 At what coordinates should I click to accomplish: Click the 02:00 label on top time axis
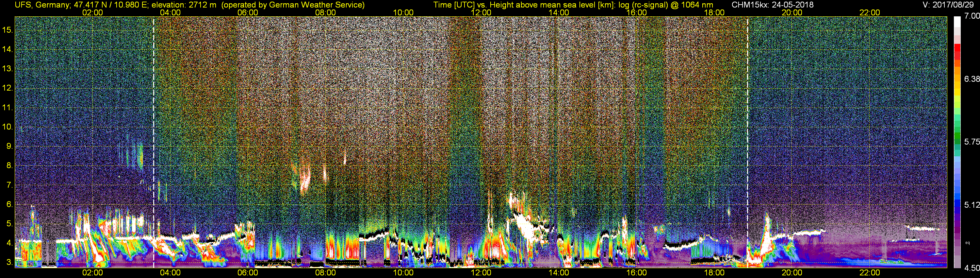[x=92, y=12]
